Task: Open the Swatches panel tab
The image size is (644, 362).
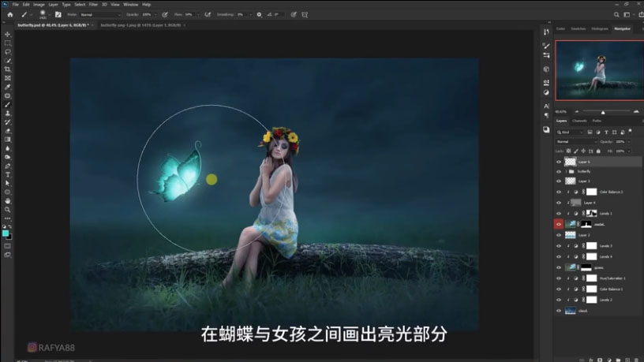Action: (x=578, y=28)
